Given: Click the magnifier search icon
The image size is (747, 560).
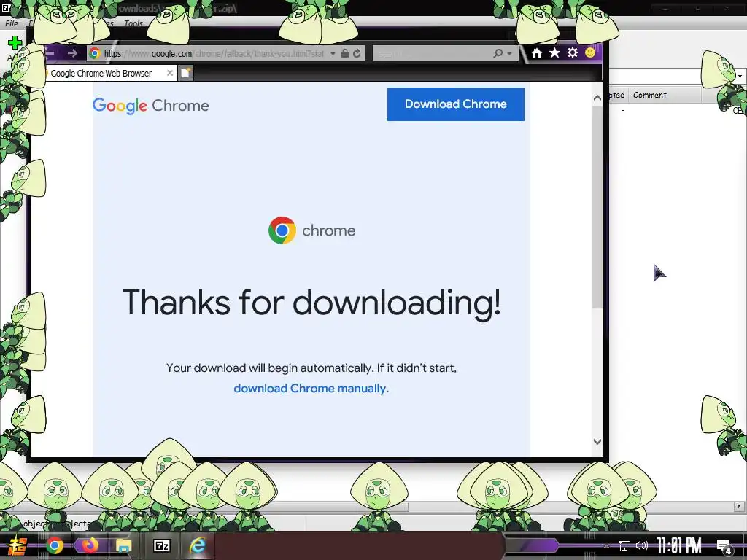Looking at the screenshot, I should (x=498, y=53).
